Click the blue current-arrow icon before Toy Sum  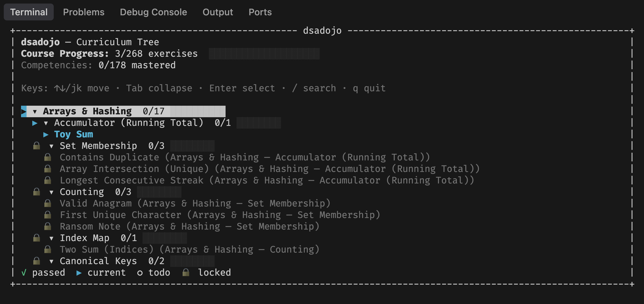(x=46, y=134)
